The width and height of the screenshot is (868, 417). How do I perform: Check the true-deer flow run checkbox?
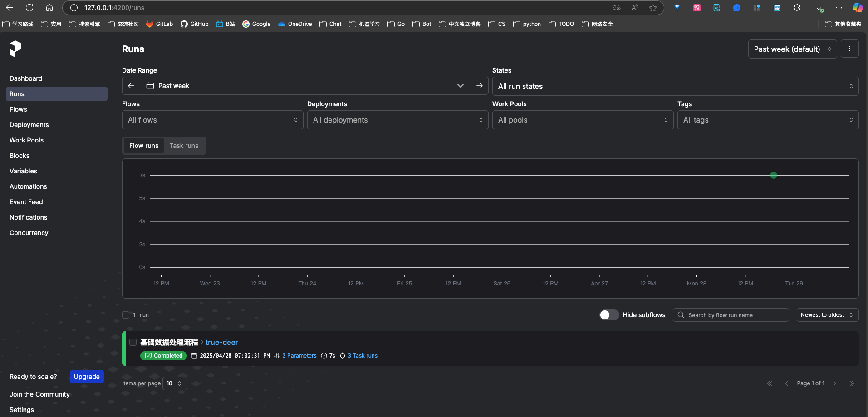tap(133, 342)
